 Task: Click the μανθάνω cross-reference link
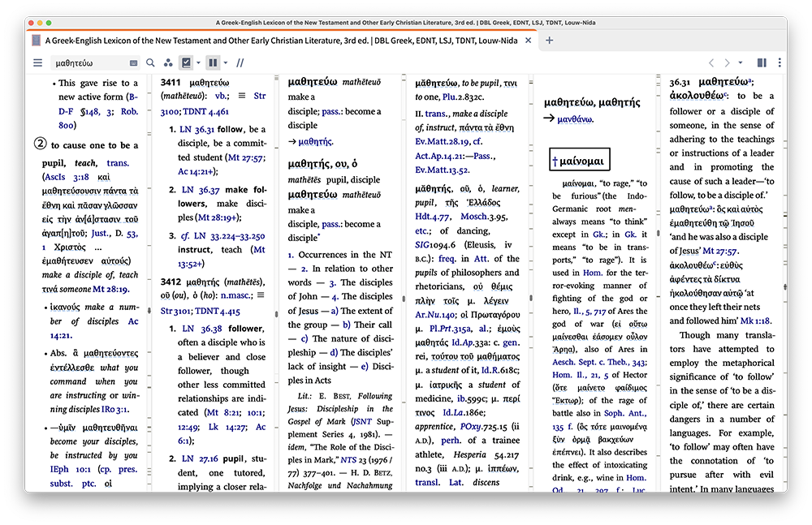click(x=575, y=119)
